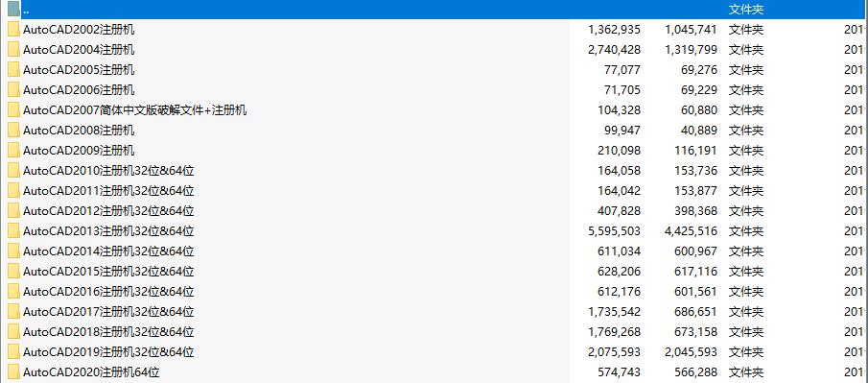Click folder icon for AutoCAD2007简体中文版破解文件+注册机
868x383 pixels.
[13, 109]
